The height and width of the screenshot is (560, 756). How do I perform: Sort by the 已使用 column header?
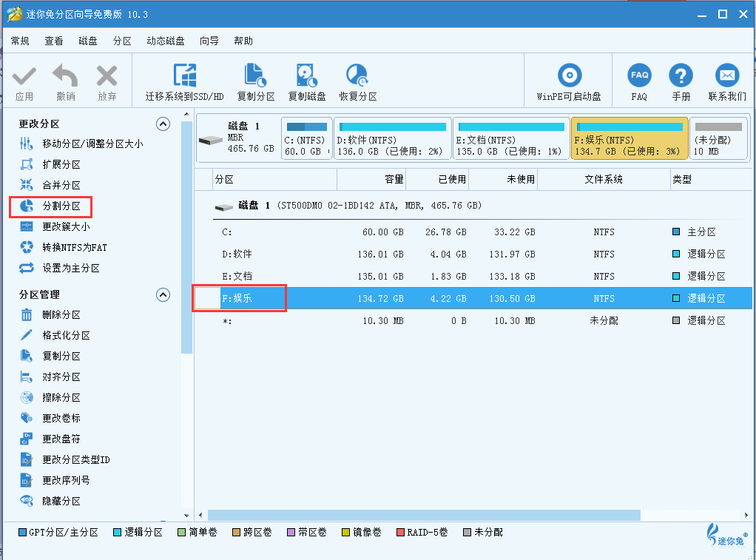(437, 180)
